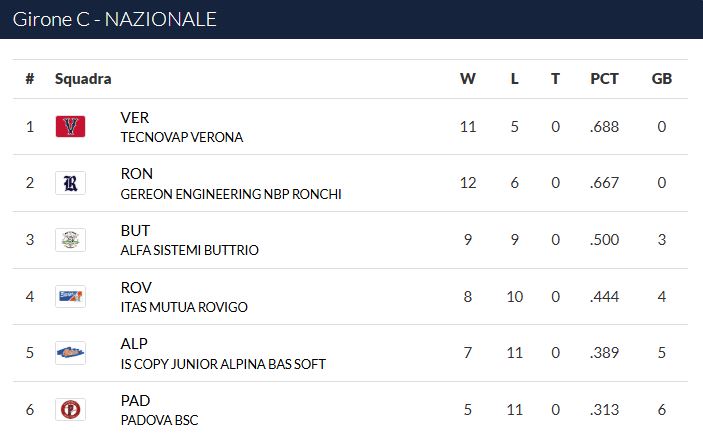The image size is (703, 444).
Task: Click the Squadra column header
Action: pyautogui.click(x=83, y=79)
